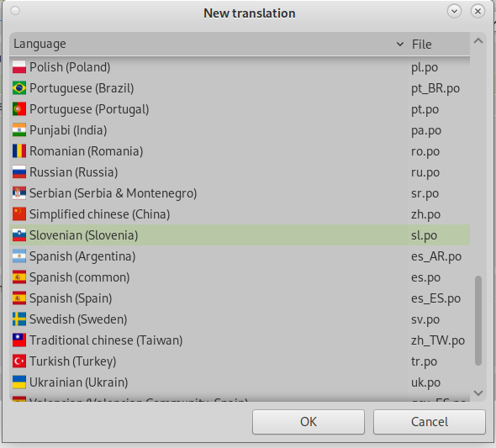Click the pl.po file cell
496x448 pixels.
tap(425, 67)
